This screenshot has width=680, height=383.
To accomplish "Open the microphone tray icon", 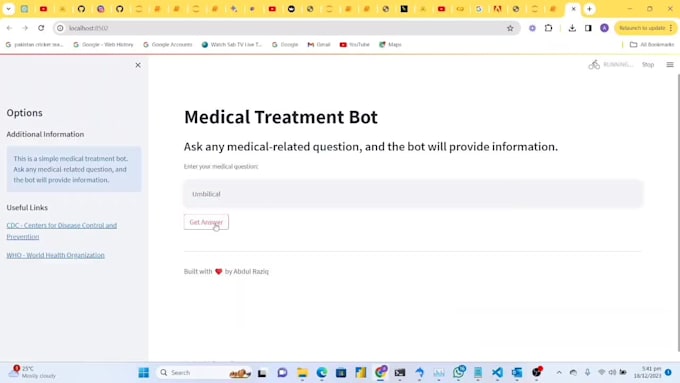I will (587, 373).
